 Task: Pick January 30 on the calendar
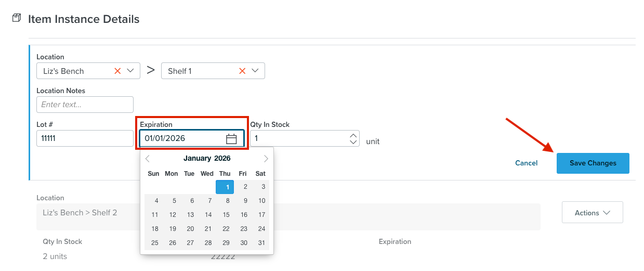[x=244, y=243]
